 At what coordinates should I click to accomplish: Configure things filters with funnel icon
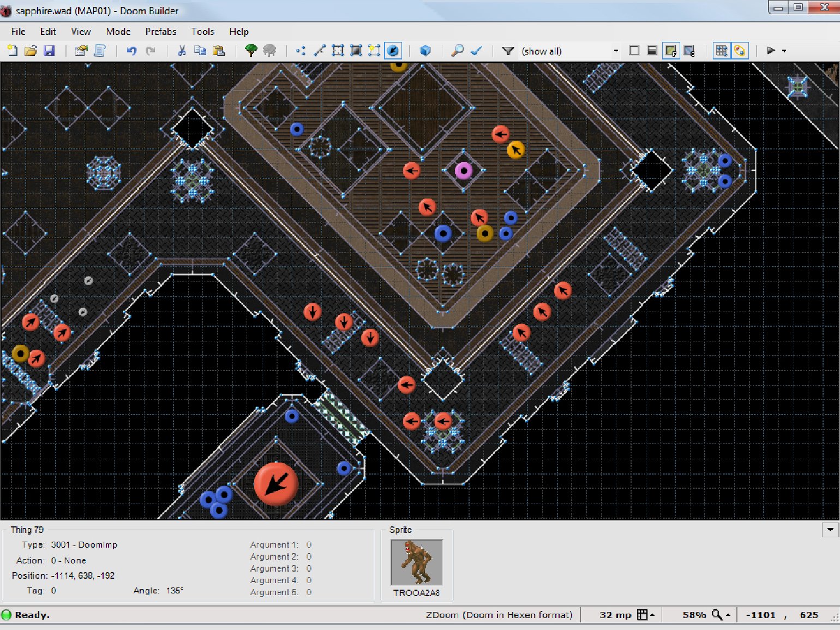pos(508,51)
